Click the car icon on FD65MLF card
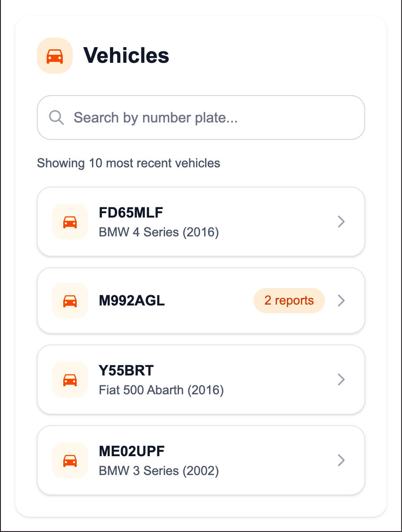402x532 pixels. tap(70, 222)
